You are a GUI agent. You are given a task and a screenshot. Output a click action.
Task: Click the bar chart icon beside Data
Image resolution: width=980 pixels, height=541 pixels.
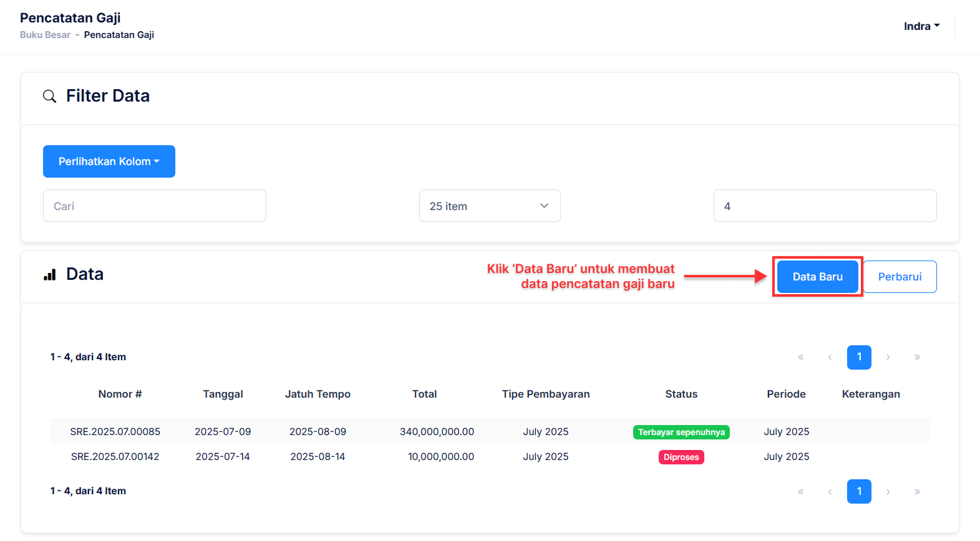click(50, 275)
